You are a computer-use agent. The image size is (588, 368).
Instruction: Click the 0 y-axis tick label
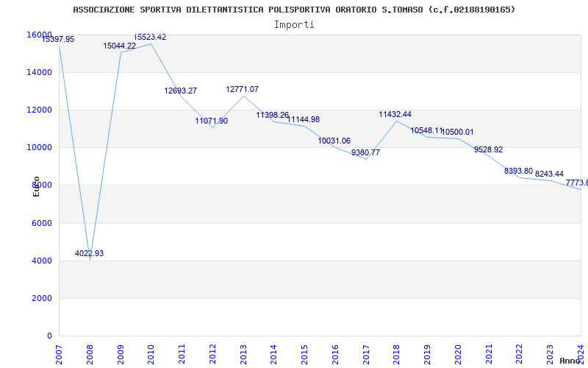49,336
